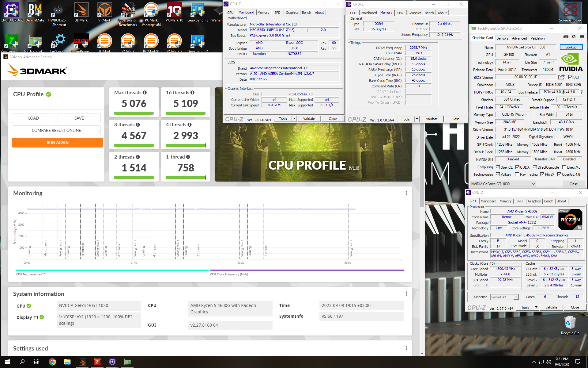
Task: Click CPU Temperature legend bar
Action: coord(112,270)
